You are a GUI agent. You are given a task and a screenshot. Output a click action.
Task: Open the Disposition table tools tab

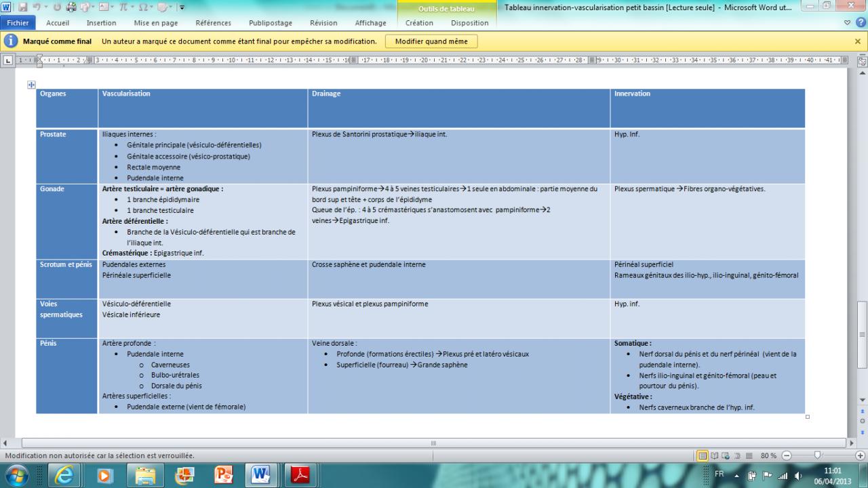pyautogui.click(x=469, y=23)
